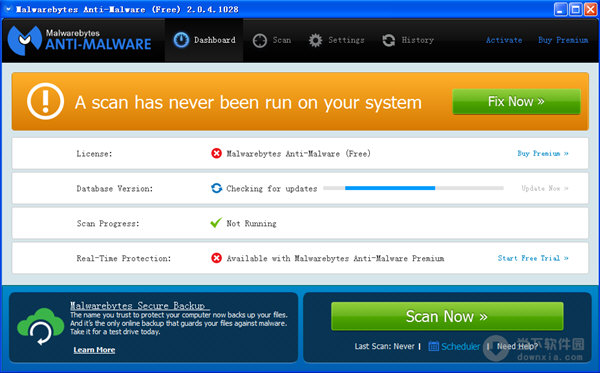This screenshot has height=373, width=600.
Task: Click 'Checking for updates' status text
Action: [272, 189]
